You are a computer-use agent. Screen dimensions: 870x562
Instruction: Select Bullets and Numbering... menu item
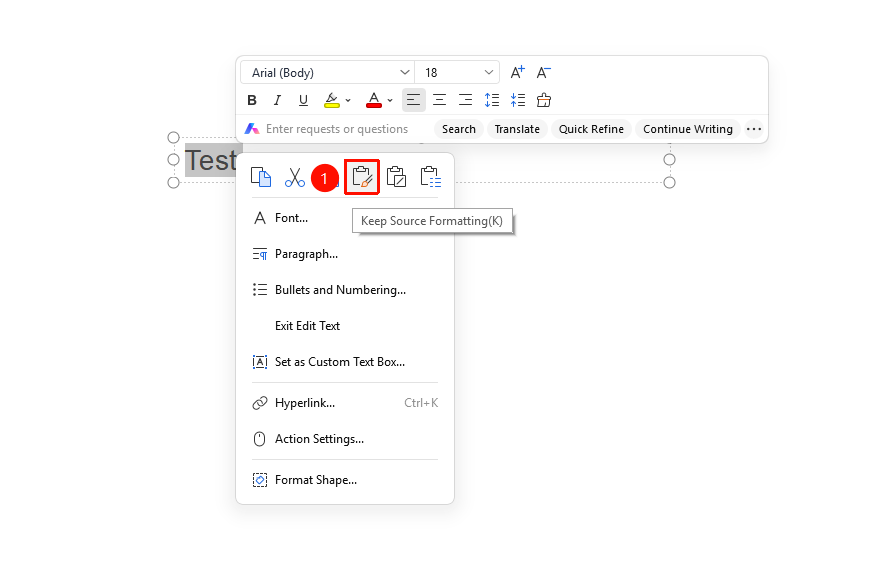[345, 290]
